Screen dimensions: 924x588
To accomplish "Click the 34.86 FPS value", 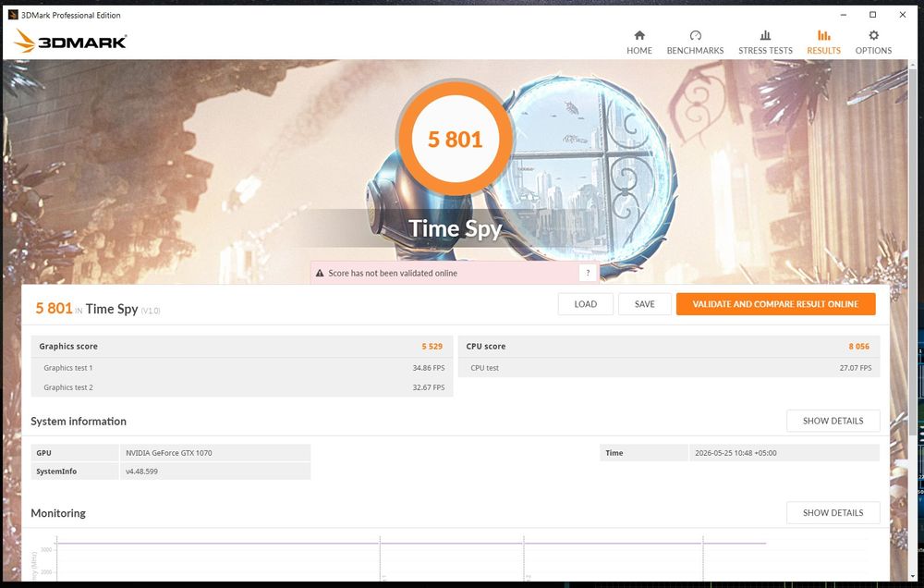I will pyautogui.click(x=429, y=368).
